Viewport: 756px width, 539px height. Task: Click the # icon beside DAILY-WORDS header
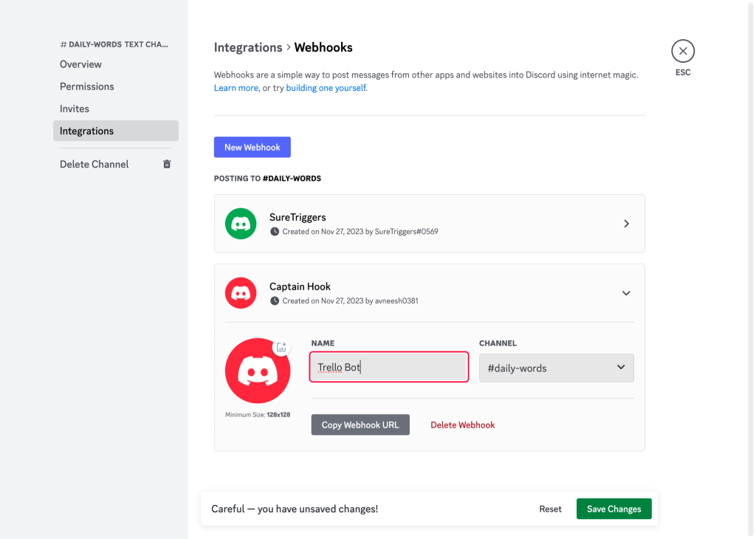pos(63,44)
